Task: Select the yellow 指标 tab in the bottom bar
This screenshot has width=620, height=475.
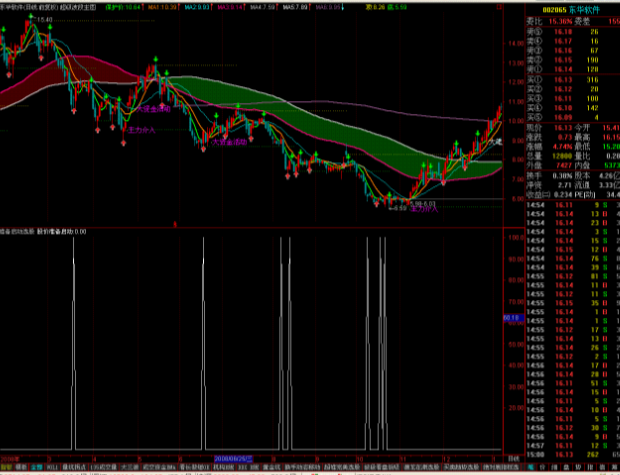Action: (6, 467)
